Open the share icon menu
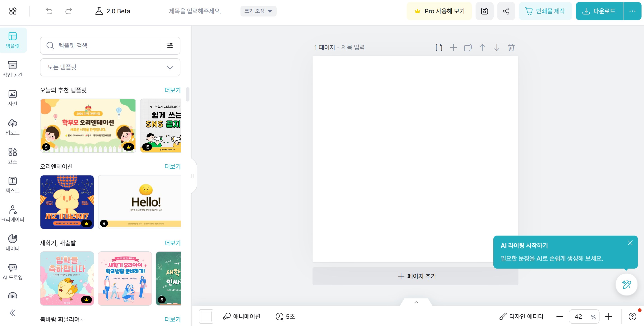This screenshot has width=644, height=326. (506, 11)
